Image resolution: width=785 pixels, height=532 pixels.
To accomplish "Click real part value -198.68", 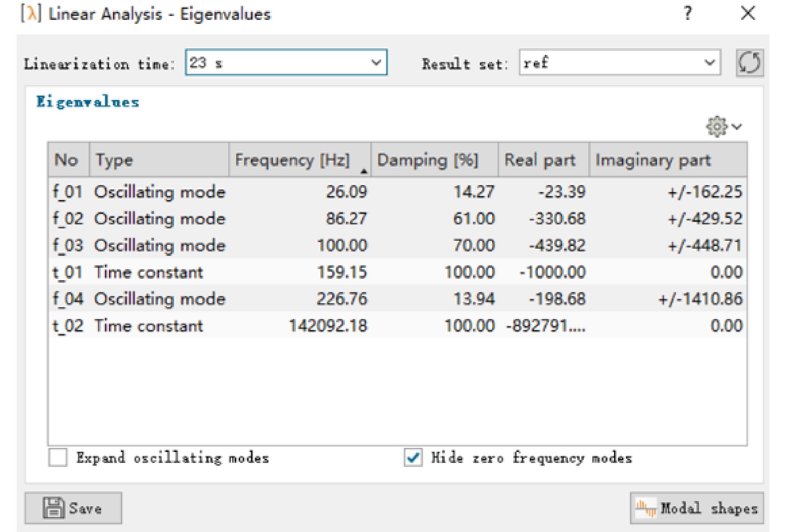I will pos(557,299).
